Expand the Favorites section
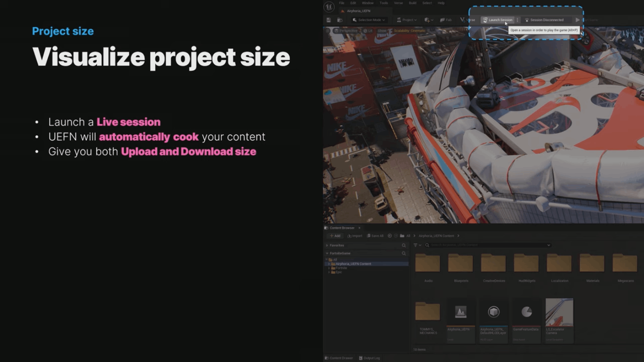The width and height of the screenshot is (644, 362). 327,246
